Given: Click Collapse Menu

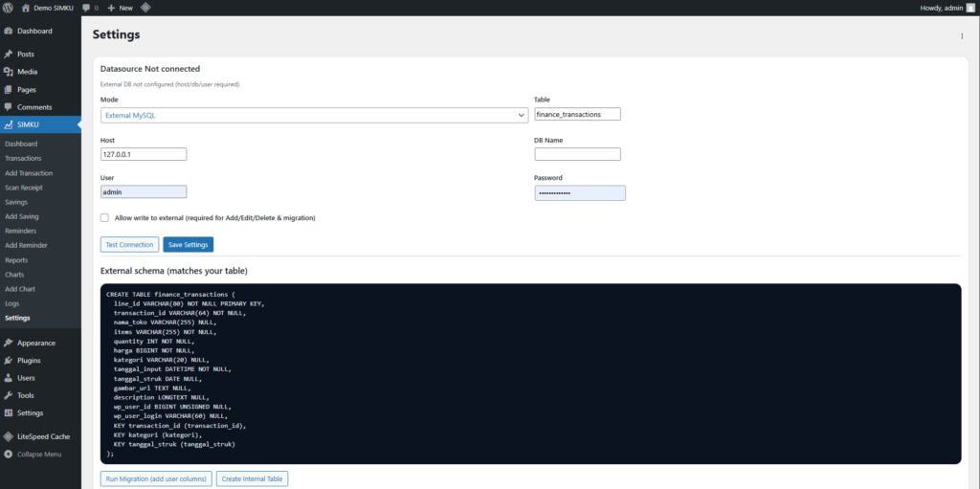Looking at the screenshot, I should point(38,454).
